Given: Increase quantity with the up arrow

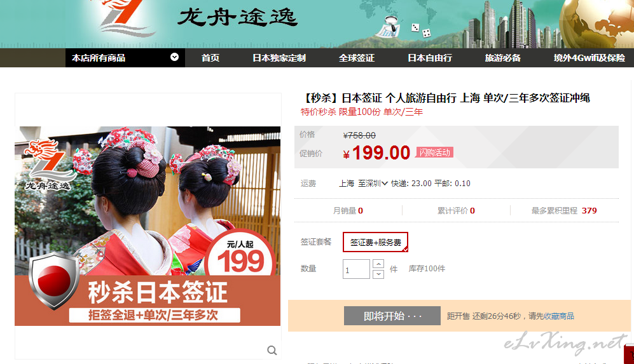Looking at the screenshot, I should [x=378, y=264].
